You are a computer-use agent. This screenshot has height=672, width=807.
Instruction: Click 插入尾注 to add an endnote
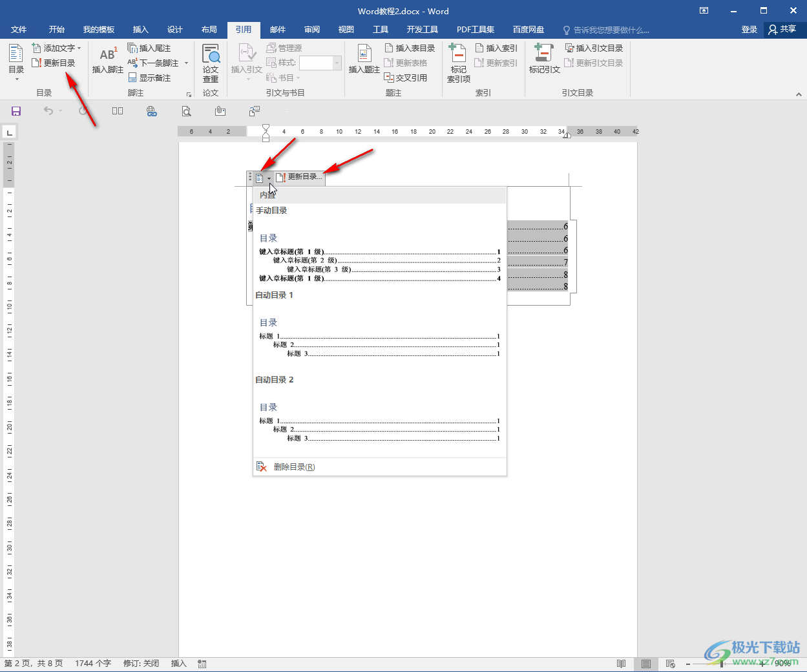tap(149, 48)
